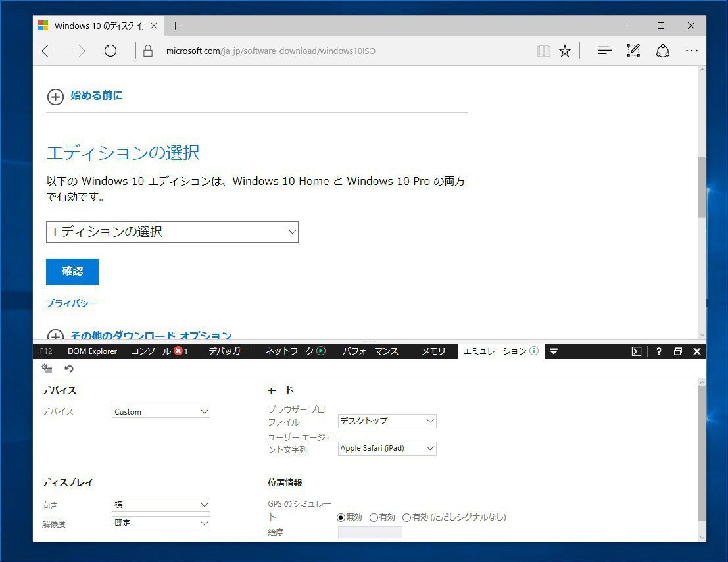Switch to パフォーマンス tab
Screen dimensions: 728x562
[370, 351]
